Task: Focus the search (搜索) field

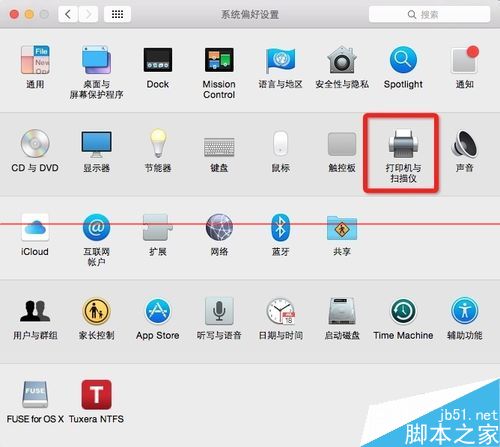Action: click(x=429, y=14)
